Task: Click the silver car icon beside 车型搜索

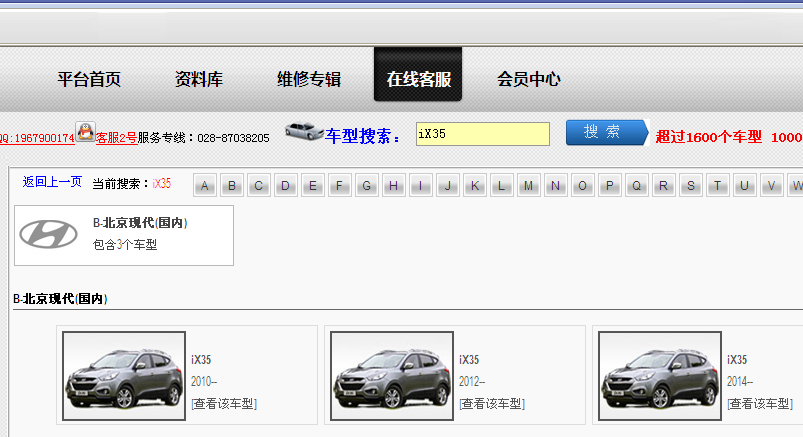Action: (x=304, y=131)
